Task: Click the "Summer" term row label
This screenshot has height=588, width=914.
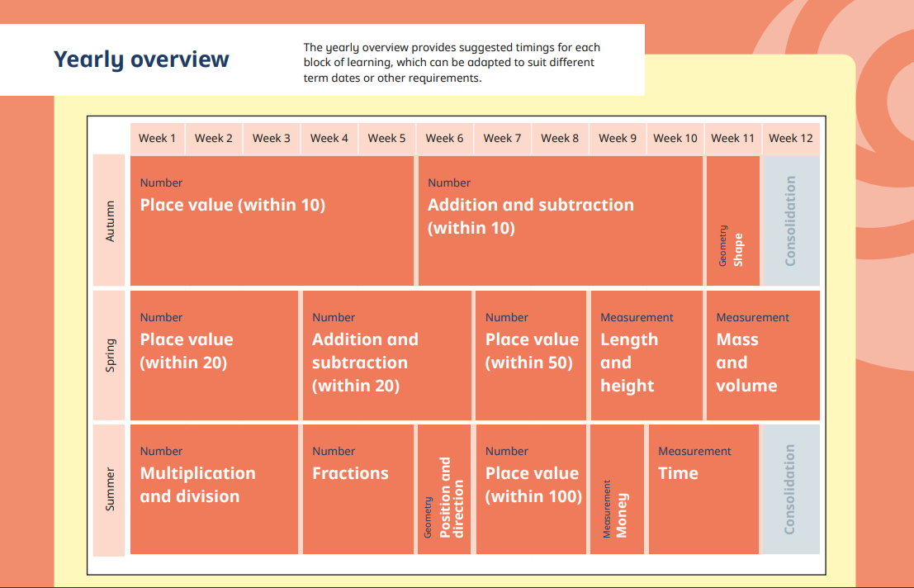Action: (x=109, y=490)
